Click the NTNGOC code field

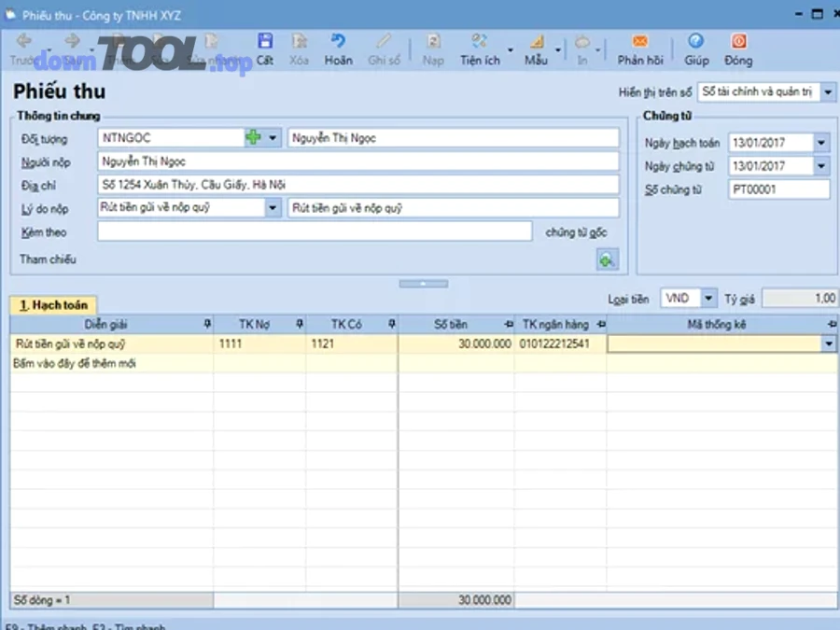click(171, 138)
